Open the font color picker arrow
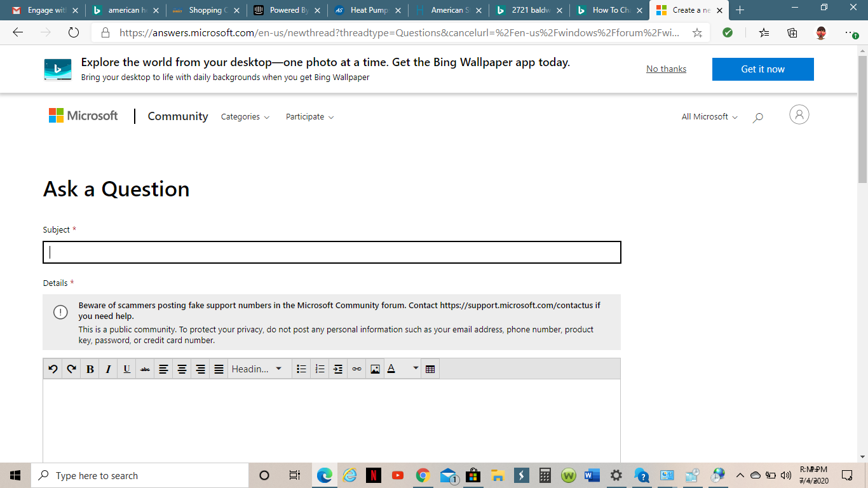Image resolution: width=868 pixels, height=488 pixels. (x=416, y=369)
